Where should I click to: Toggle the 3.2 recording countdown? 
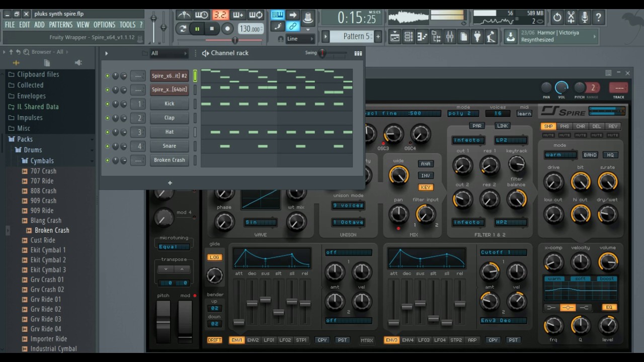click(x=220, y=15)
